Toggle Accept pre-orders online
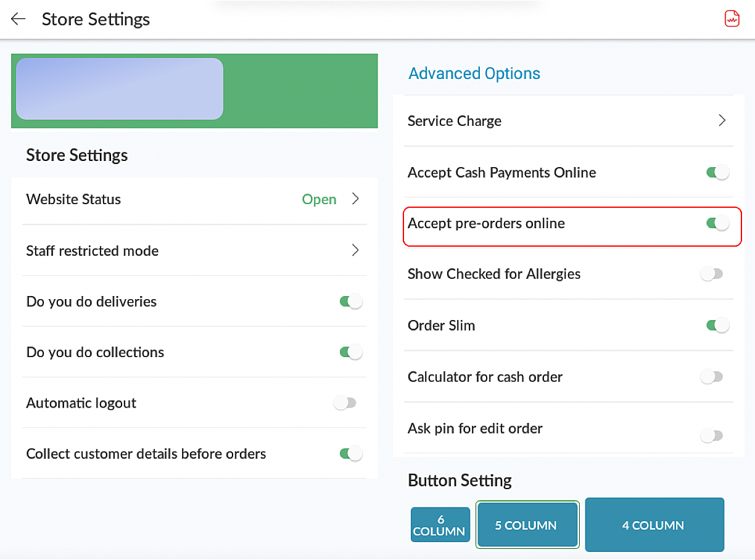The width and height of the screenshot is (755, 560). click(x=718, y=223)
